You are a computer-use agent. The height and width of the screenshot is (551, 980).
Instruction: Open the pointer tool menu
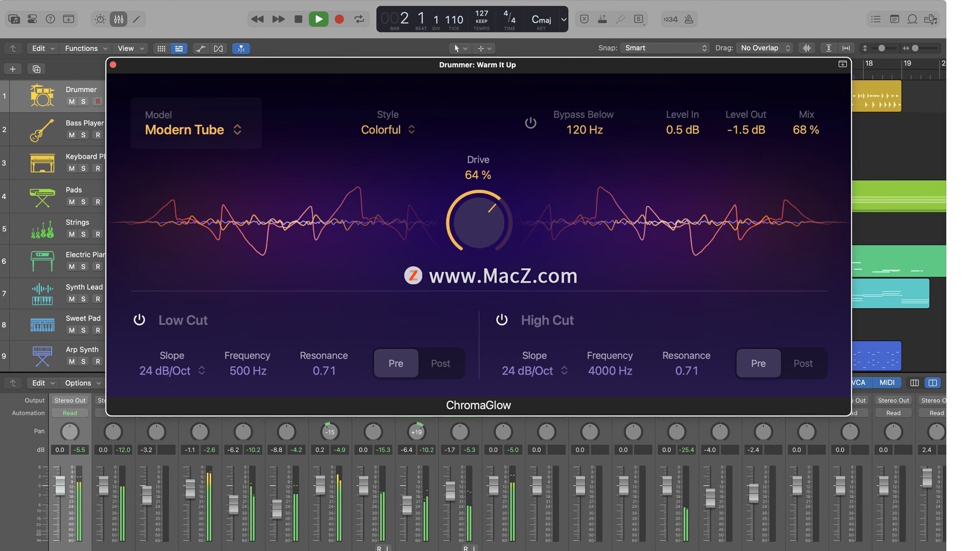pyautogui.click(x=460, y=48)
